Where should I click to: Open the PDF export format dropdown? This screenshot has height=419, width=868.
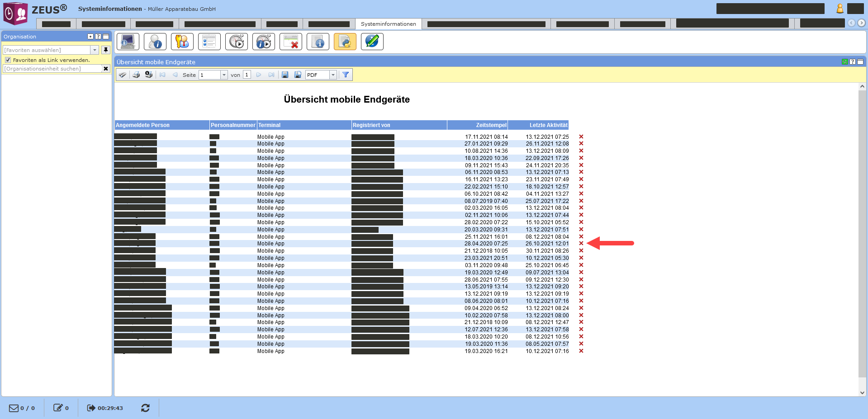[333, 75]
